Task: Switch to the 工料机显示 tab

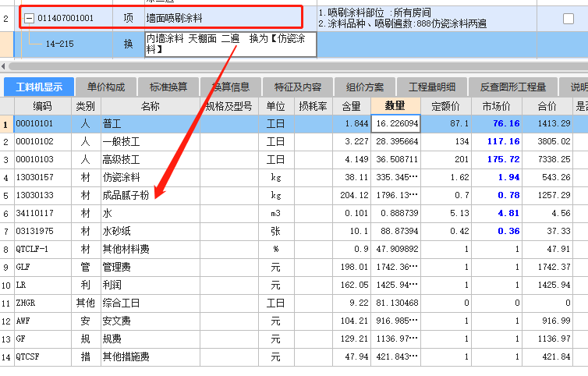Action: (39, 87)
